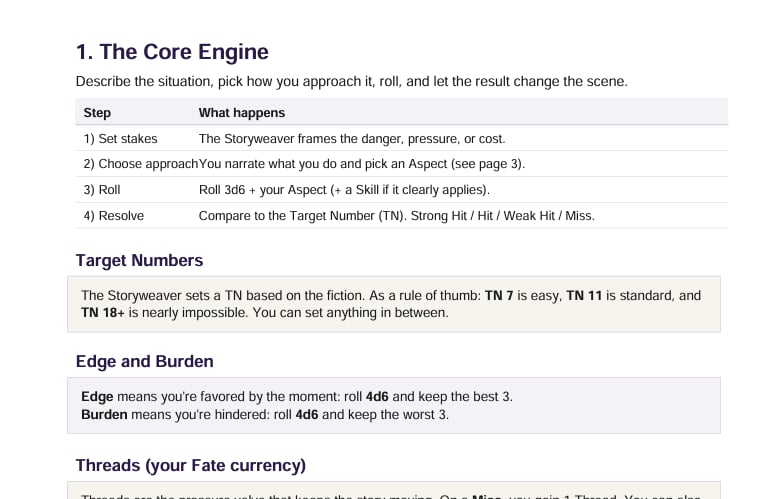Click the "1) Set stakes" table cell
Screen dimensions: 770x499
pos(120,139)
